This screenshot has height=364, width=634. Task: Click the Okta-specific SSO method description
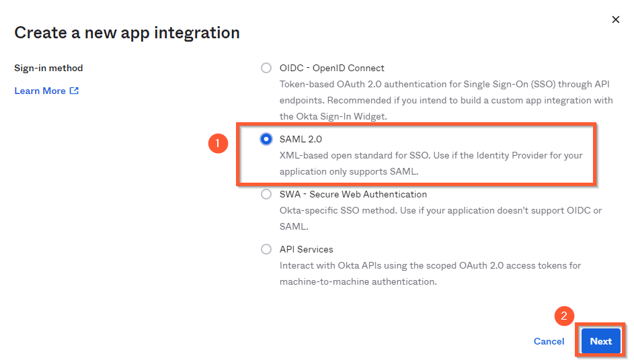[x=441, y=218]
